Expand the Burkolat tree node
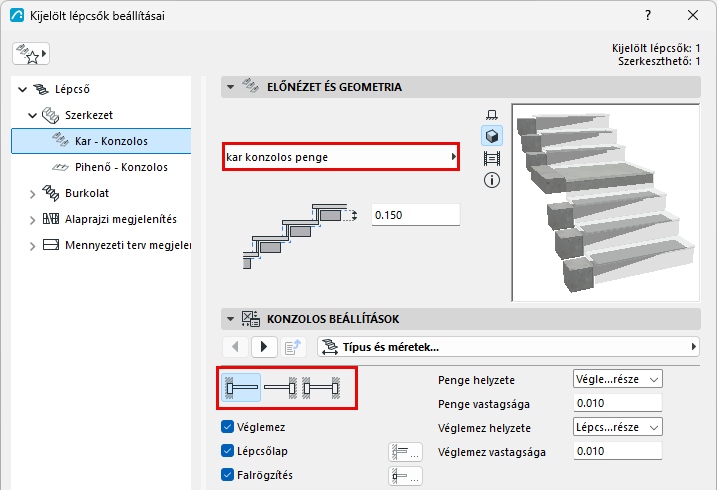This screenshot has width=717, height=490. click(32, 194)
